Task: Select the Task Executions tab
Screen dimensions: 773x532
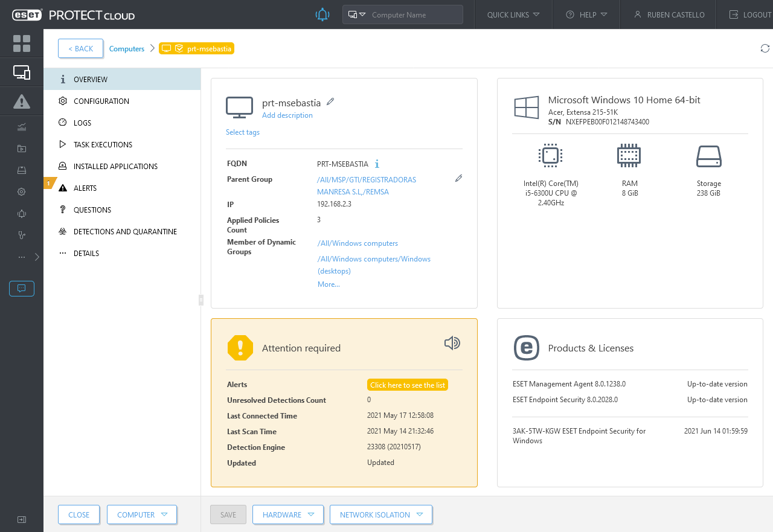Action: (122, 144)
